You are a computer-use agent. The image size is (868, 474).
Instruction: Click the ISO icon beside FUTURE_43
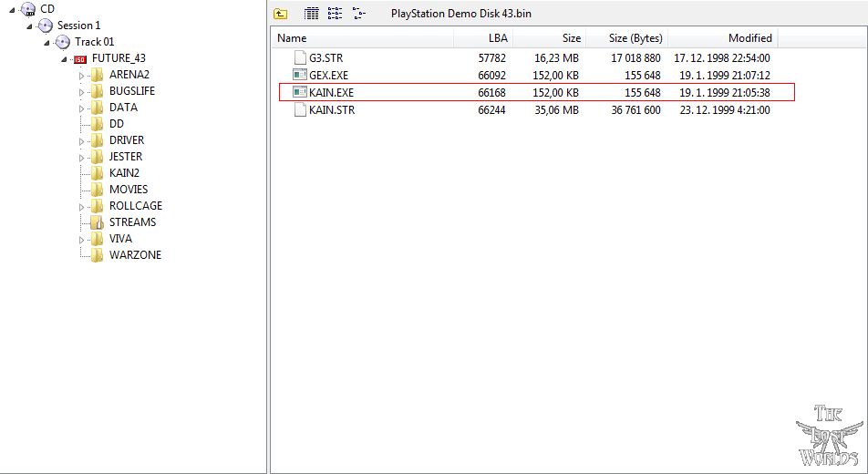(x=80, y=59)
